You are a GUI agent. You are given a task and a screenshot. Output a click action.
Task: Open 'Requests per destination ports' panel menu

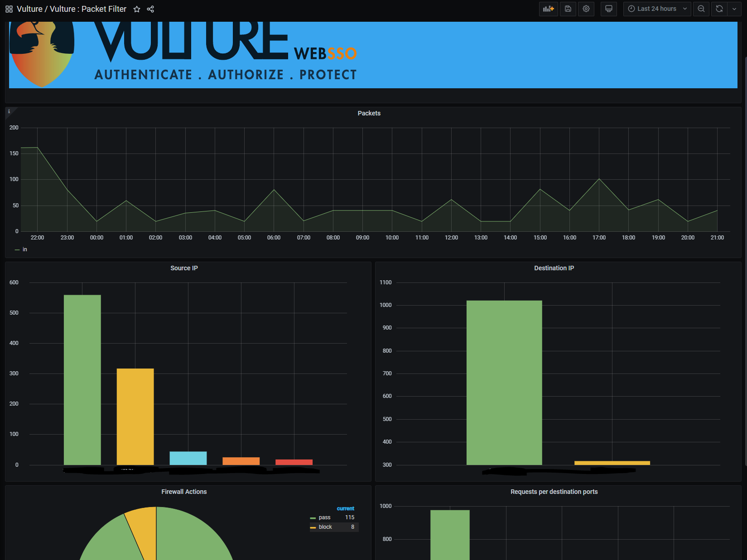coord(554,492)
